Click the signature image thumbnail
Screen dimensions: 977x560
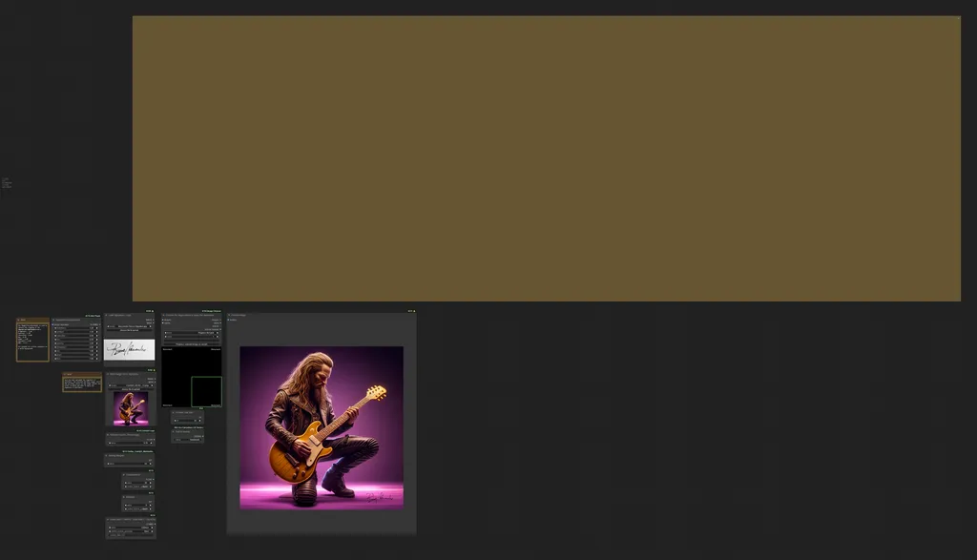pyautogui.click(x=129, y=349)
